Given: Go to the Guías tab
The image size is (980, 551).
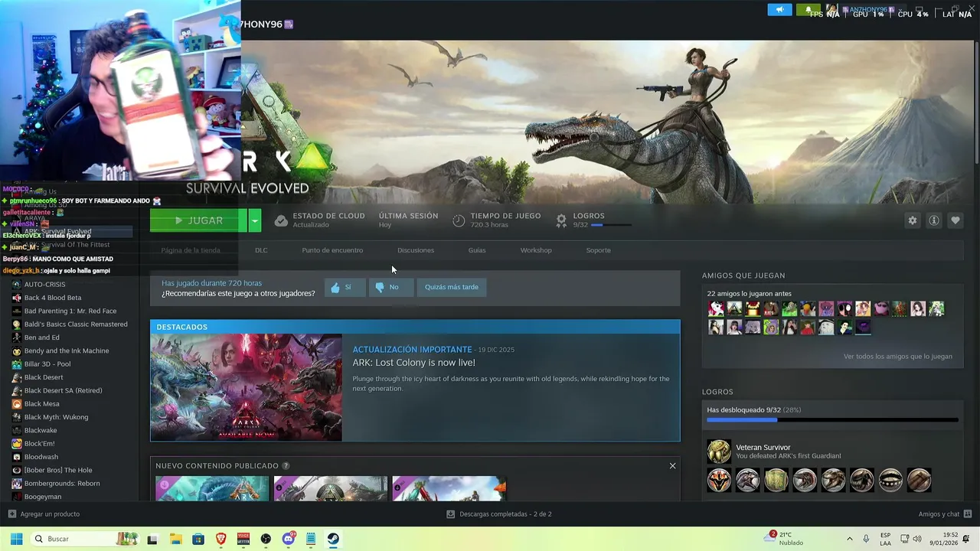Looking at the screenshot, I should coord(477,250).
